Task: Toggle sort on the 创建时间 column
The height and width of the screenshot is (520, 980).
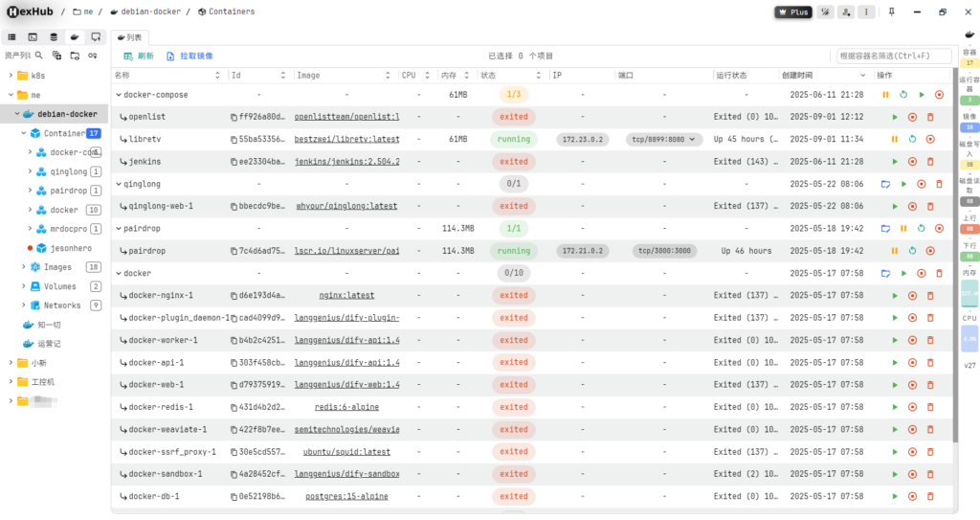Action: click(x=862, y=75)
